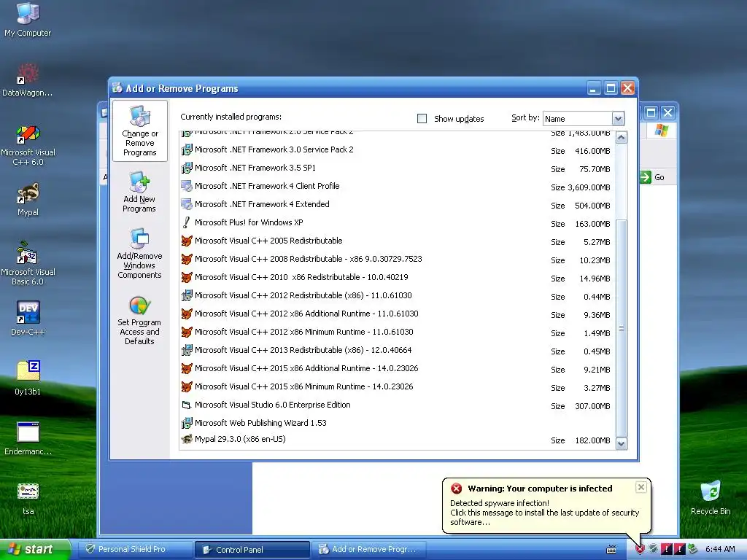Select Visual C++ 2008 Redistributable x86 9.0.30729.7523
This screenshot has width=747, height=560.
pos(396,260)
